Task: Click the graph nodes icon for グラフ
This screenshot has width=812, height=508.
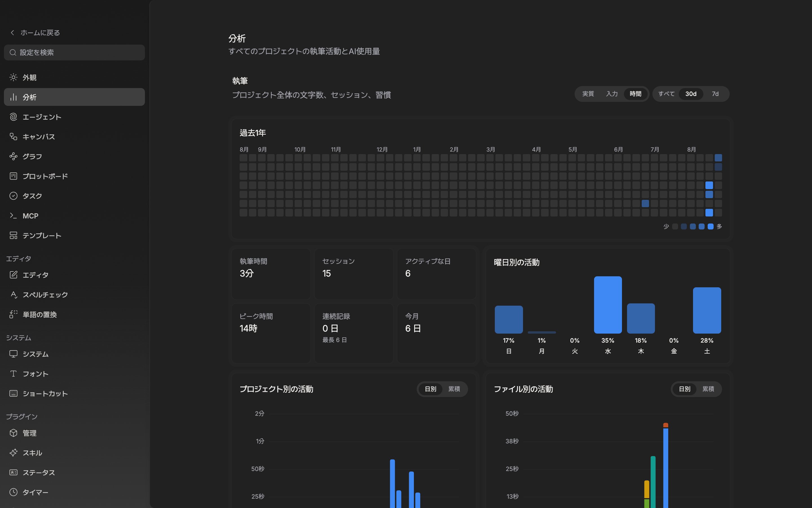Action: pos(14,156)
